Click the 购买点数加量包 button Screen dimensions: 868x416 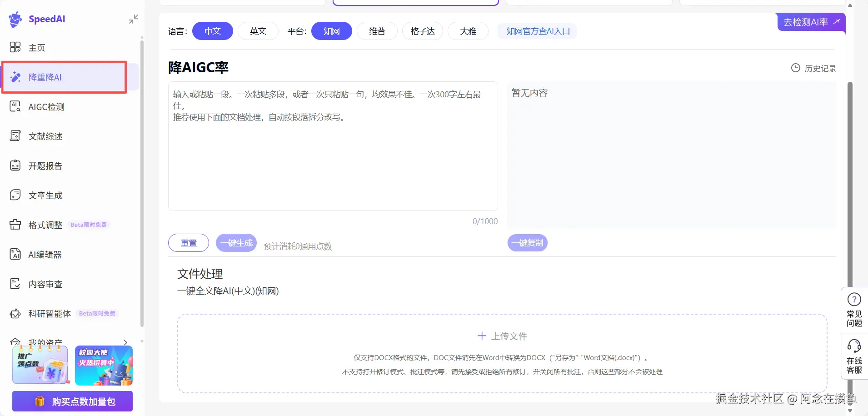pos(73,401)
